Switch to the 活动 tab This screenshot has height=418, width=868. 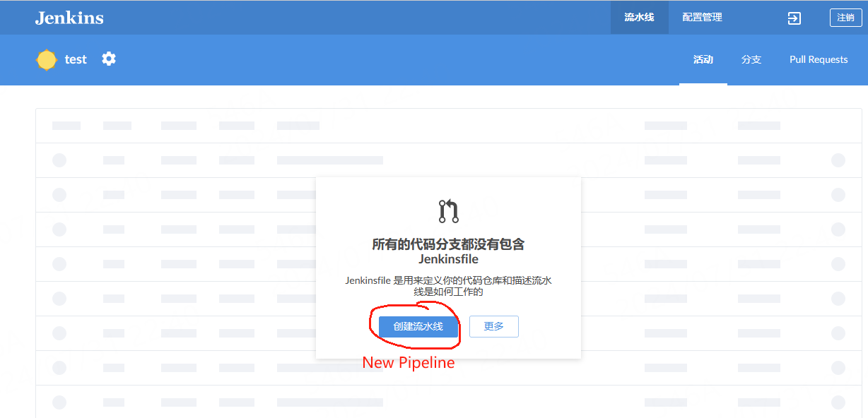coord(703,59)
